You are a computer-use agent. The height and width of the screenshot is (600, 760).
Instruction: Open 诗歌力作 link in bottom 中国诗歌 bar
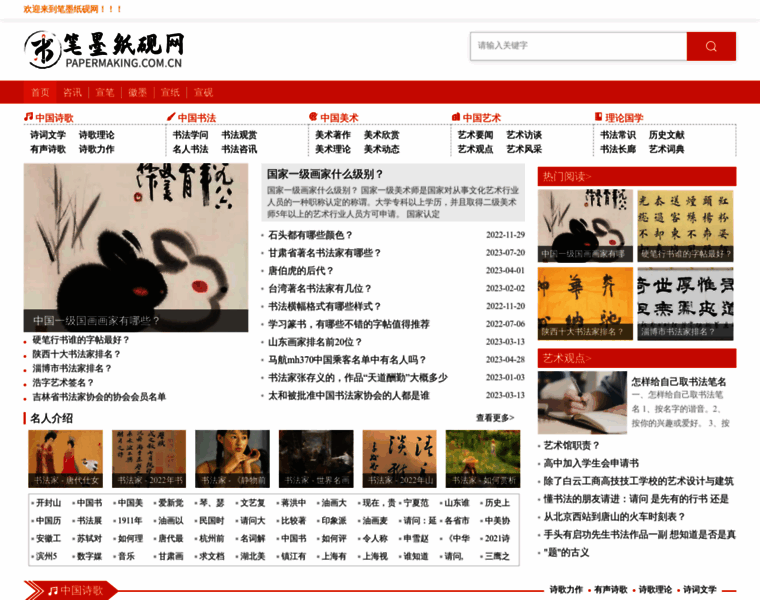[x=566, y=589]
